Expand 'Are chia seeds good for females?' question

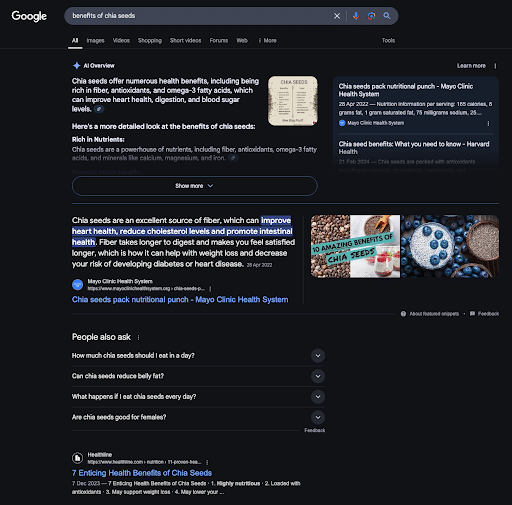pyautogui.click(x=198, y=417)
